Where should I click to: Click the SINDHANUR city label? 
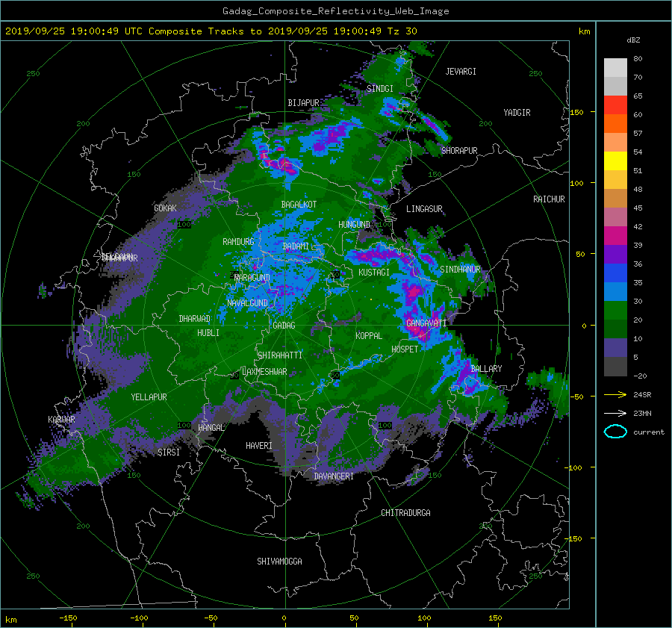click(x=460, y=270)
